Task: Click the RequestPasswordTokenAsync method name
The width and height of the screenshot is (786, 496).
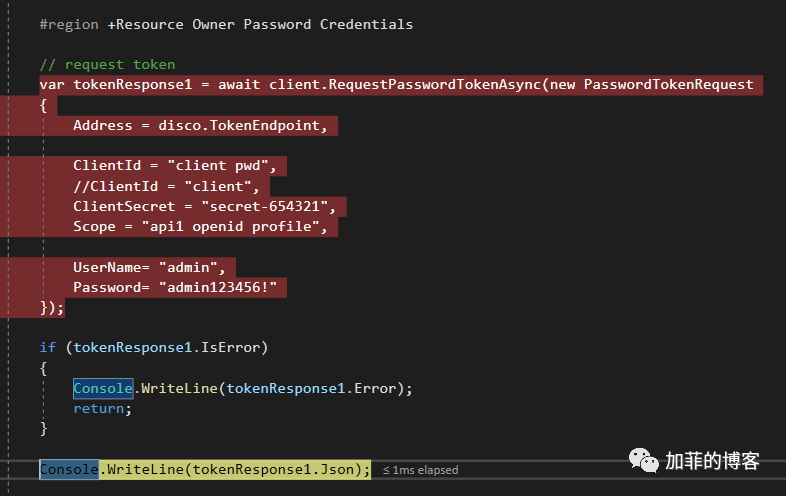Action: tap(435, 84)
